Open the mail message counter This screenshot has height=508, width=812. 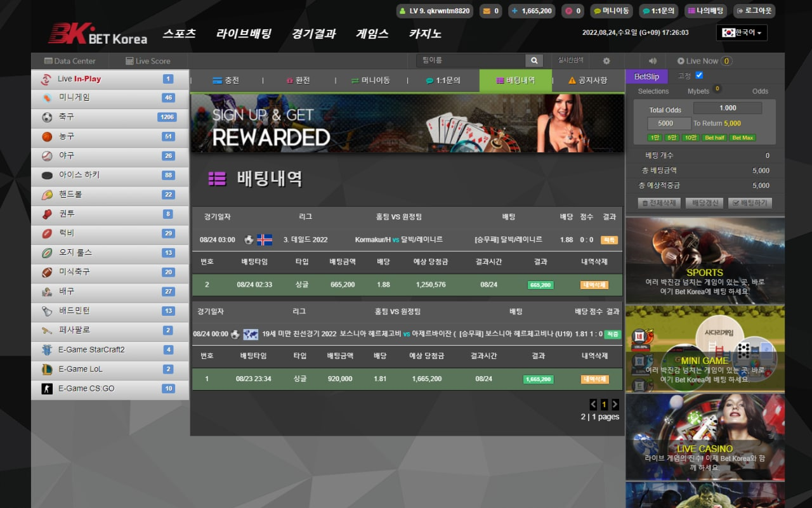point(490,11)
